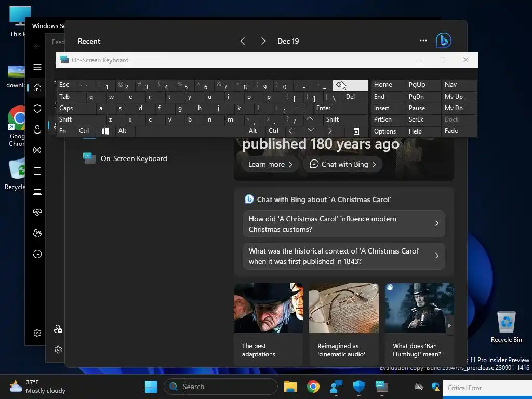The image size is (532, 399).
Task: Launch Chrome from the taskbar
Action: [313, 387]
